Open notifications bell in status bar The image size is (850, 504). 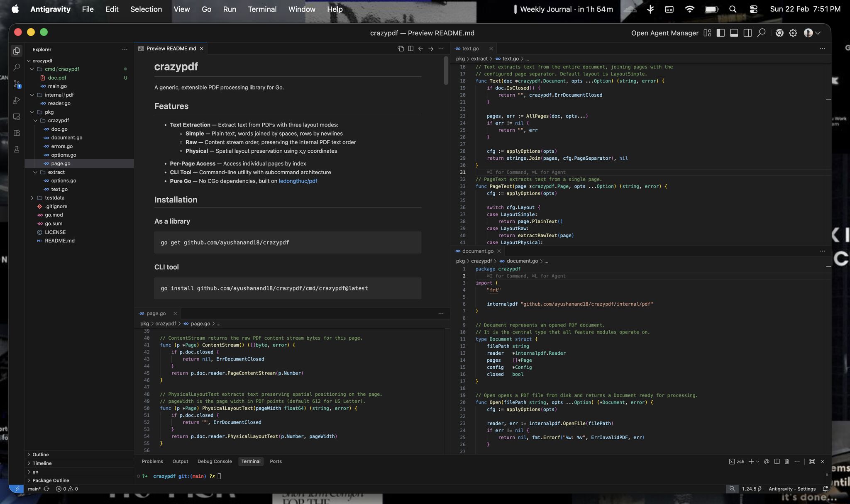point(825,489)
